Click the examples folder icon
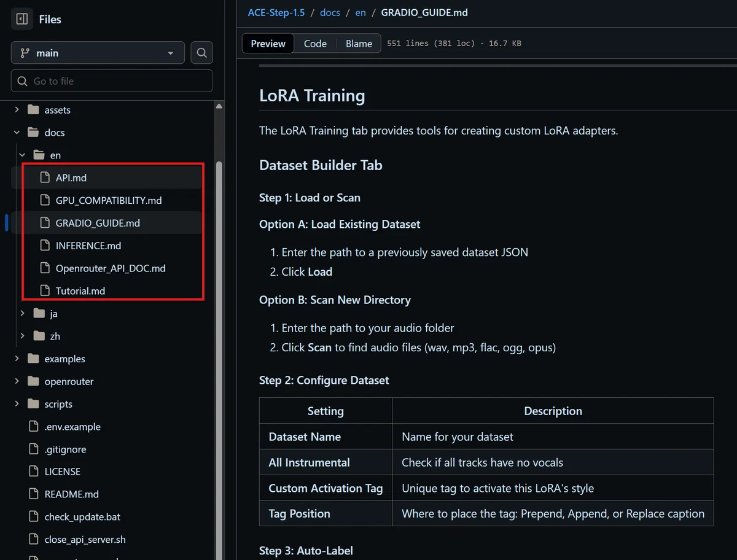Screen dimensions: 737x560 (x=33, y=359)
